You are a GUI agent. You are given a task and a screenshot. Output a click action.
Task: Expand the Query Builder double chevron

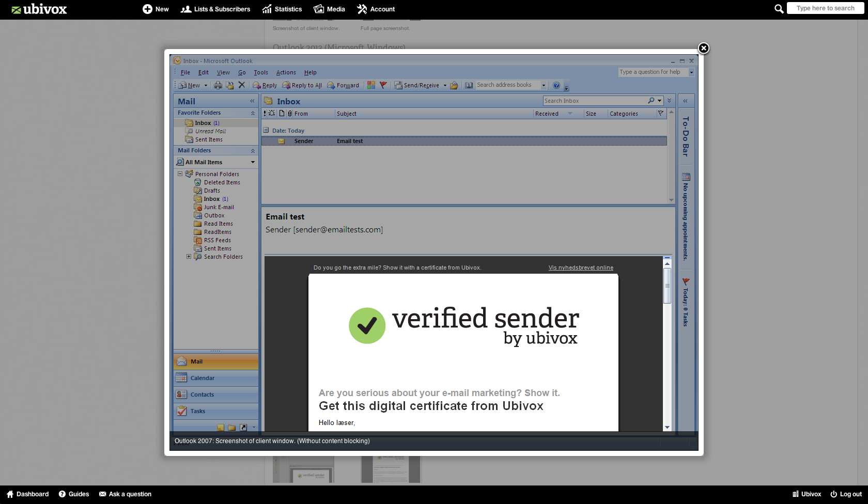pyautogui.click(x=669, y=101)
